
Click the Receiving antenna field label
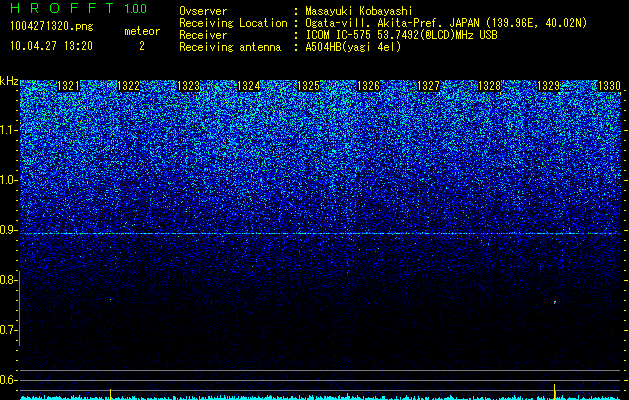tap(230, 47)
